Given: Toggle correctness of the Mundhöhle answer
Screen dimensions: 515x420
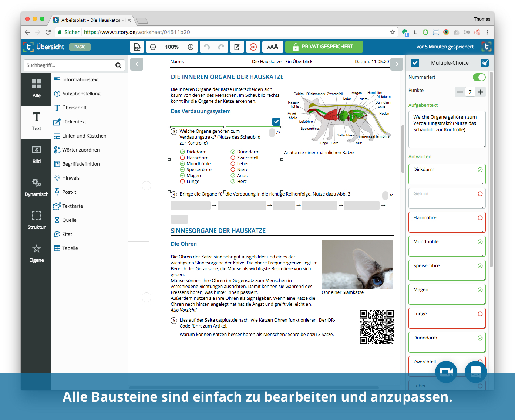Looking at the screenshot, I should point(480,242).
